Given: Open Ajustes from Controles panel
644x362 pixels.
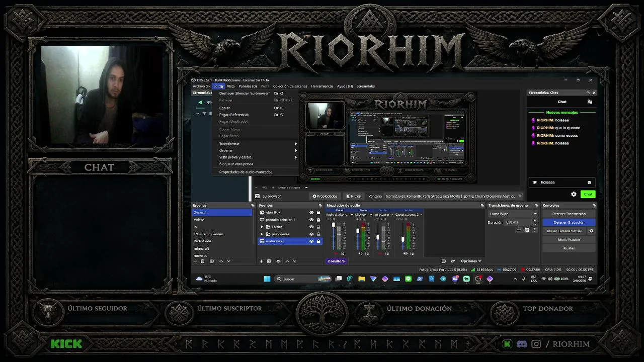Looking at the screenshot, I should [x=569, y=248].
